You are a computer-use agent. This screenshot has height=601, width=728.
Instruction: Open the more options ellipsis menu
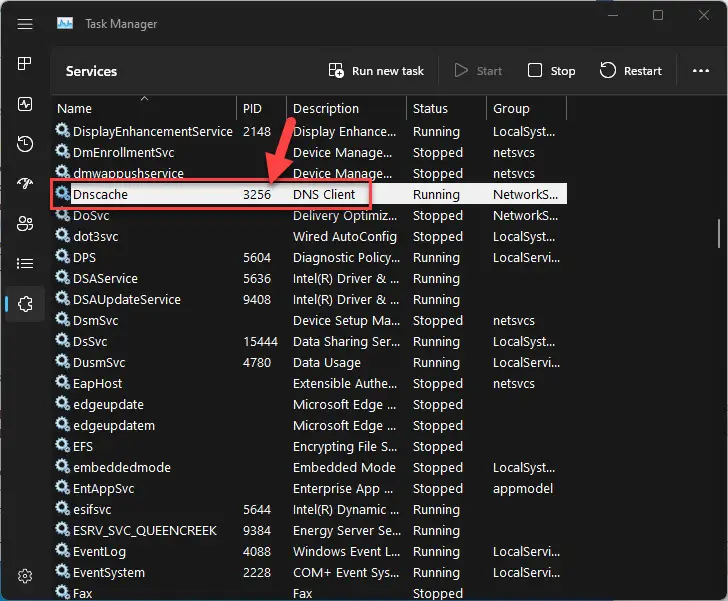tap(701, 71)
